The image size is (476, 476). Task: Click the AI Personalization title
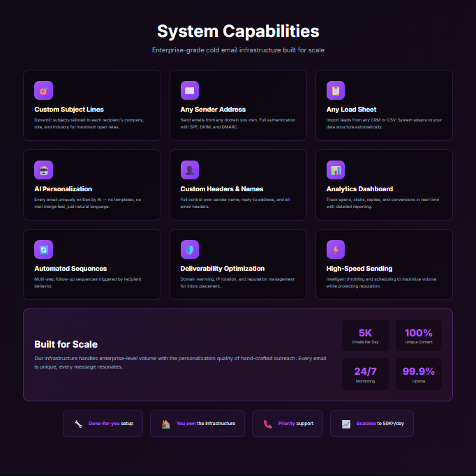pyautogui.click(x=63, y=189)
